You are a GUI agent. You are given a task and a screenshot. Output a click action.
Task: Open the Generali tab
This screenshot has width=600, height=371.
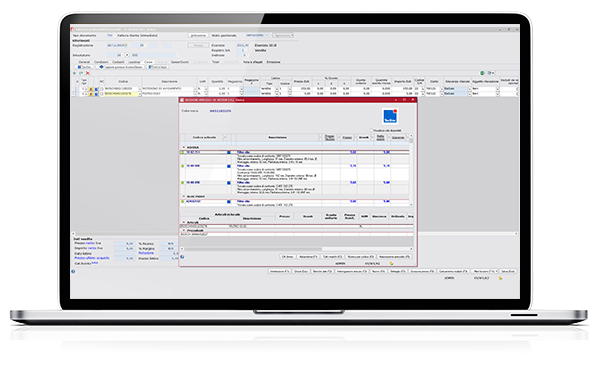(x=84, y=62)
